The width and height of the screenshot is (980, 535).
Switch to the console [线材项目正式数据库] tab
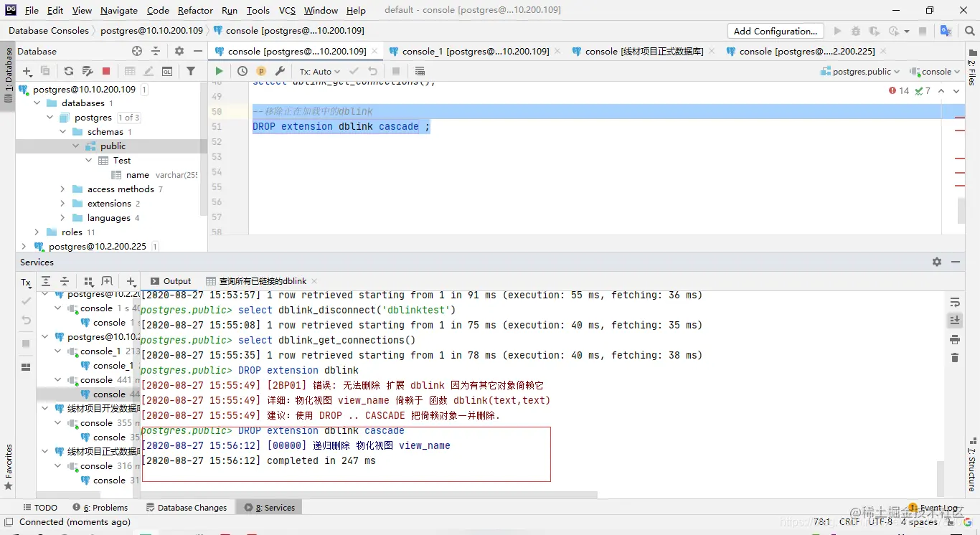coord(644,51)
